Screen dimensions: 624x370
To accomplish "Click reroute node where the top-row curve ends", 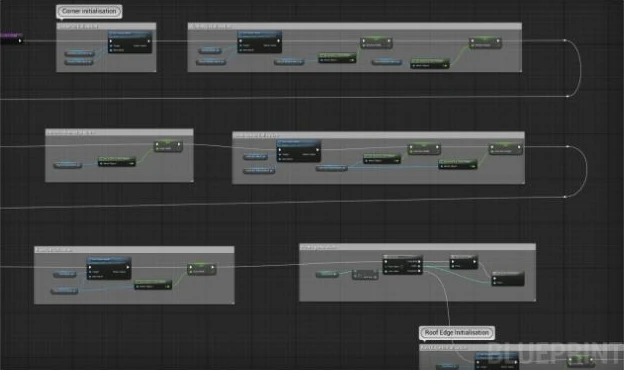I will 567,96.
